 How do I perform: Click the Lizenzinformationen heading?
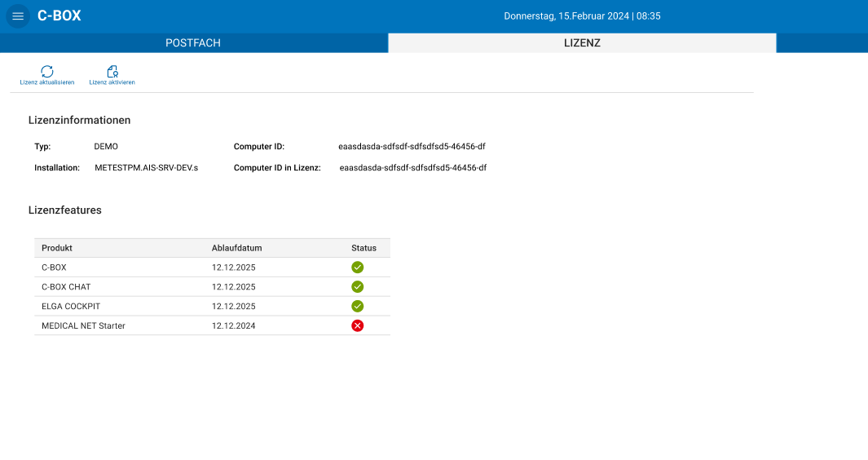click(x=80, y=120)
